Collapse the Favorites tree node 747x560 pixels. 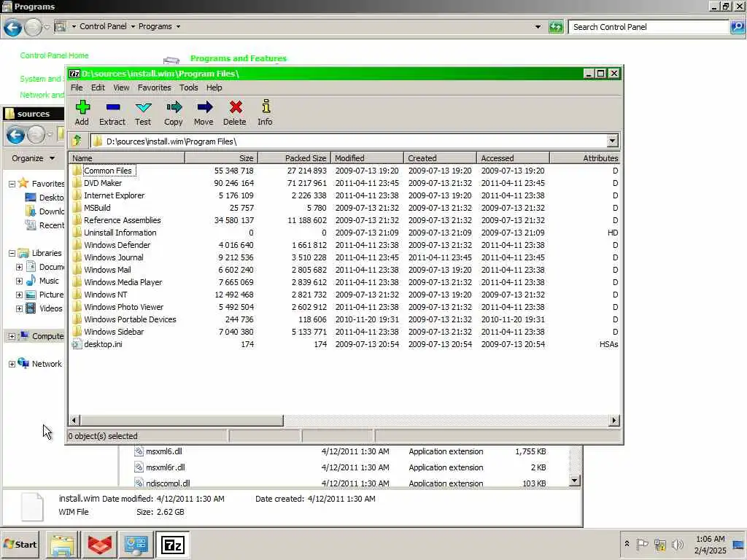[12, 184]
